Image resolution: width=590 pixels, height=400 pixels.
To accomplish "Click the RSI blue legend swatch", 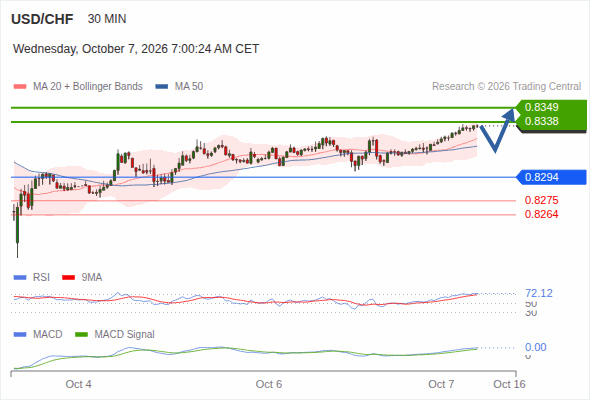I will [20, 278].
